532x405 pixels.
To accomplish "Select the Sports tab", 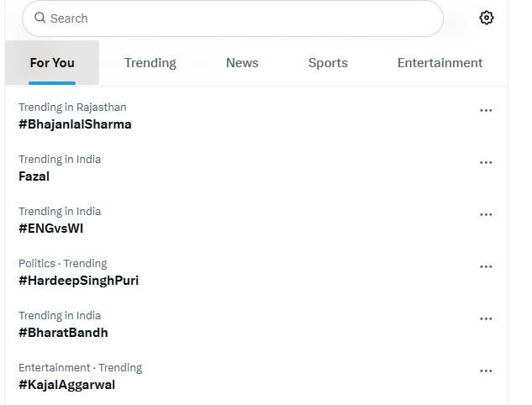I will 328,63.
